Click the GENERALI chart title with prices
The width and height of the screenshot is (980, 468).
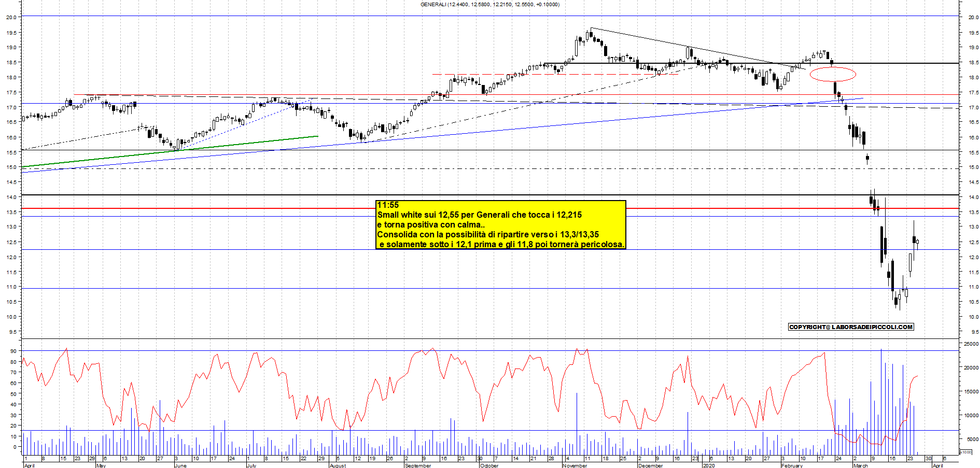click(490, 5)
